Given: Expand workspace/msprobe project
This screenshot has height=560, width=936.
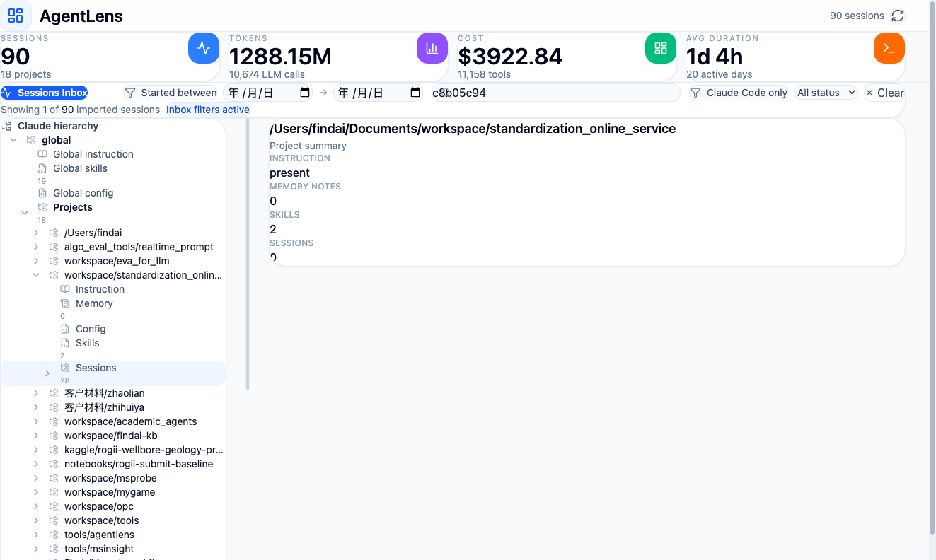Looking at the screenshot, I should tap(36, 478).
